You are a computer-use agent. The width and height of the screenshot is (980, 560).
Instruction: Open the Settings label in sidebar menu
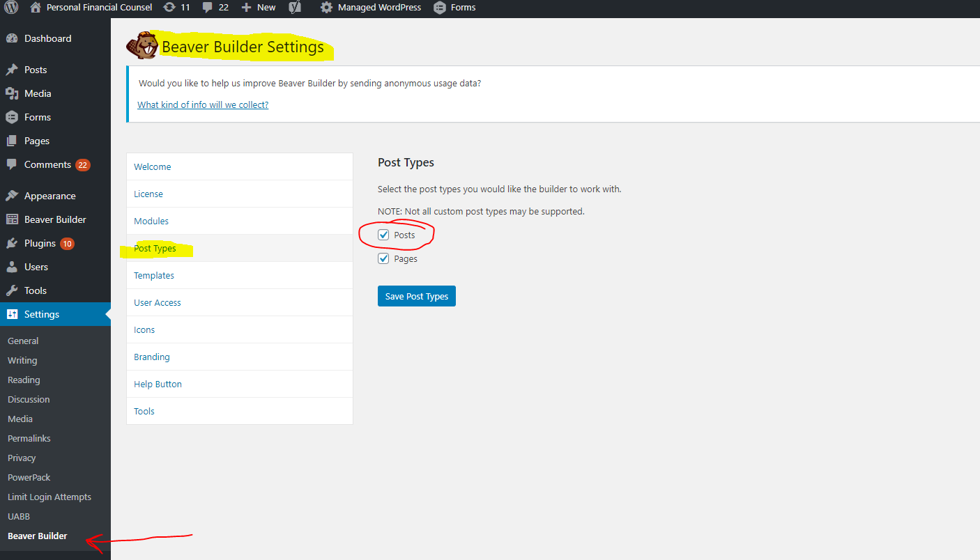point(42,314)
